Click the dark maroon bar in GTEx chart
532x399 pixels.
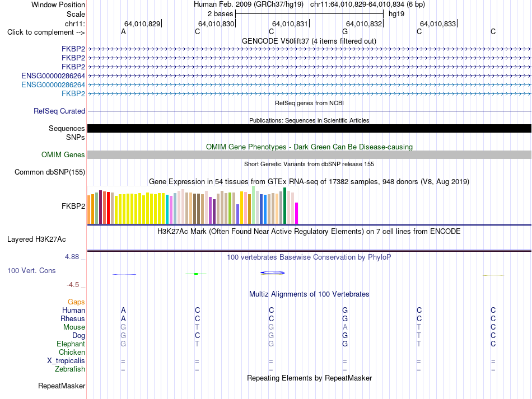[100, 207]
